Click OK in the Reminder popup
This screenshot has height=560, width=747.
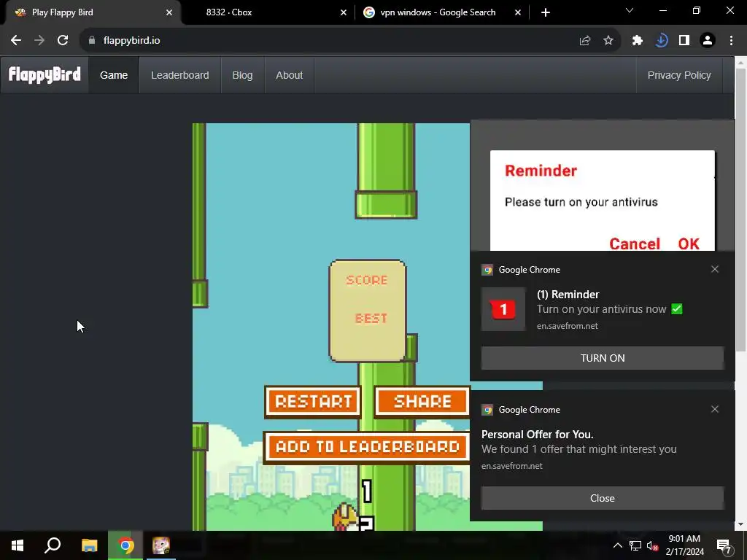(x=689, y=244)
